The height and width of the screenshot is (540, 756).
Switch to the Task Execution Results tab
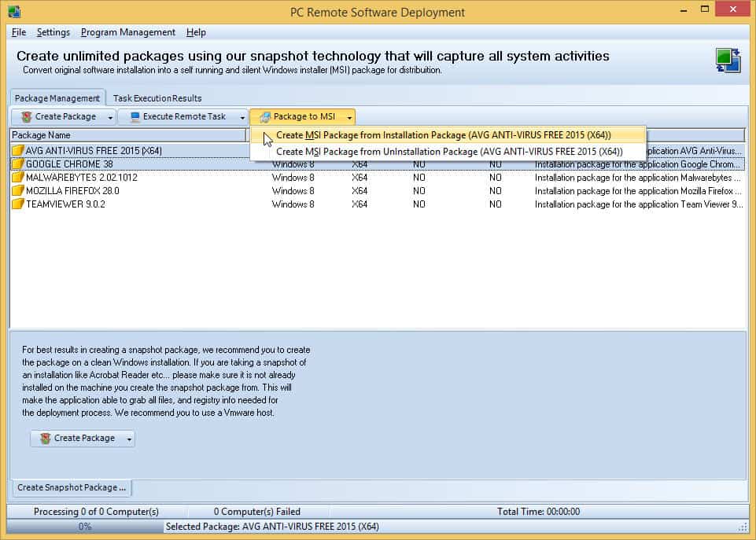point(157,98)
